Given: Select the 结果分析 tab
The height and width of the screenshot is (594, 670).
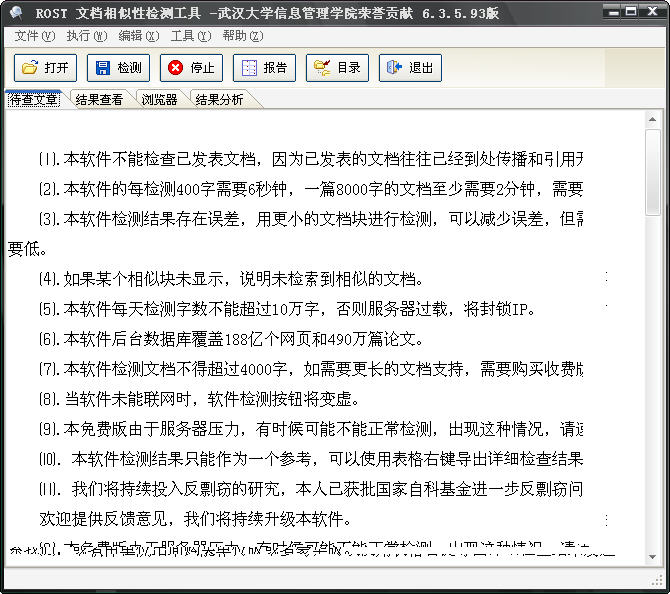Looking at the screenshot, I should [x=219, y=99].
